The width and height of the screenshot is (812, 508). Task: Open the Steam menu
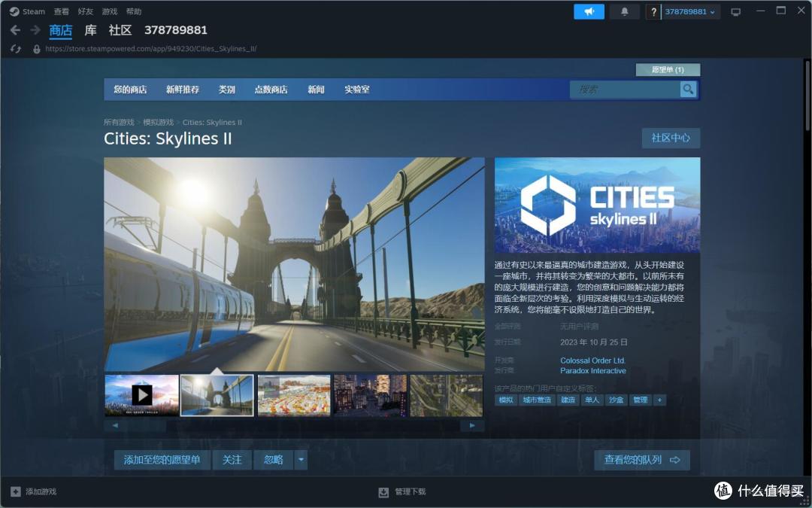34,11
